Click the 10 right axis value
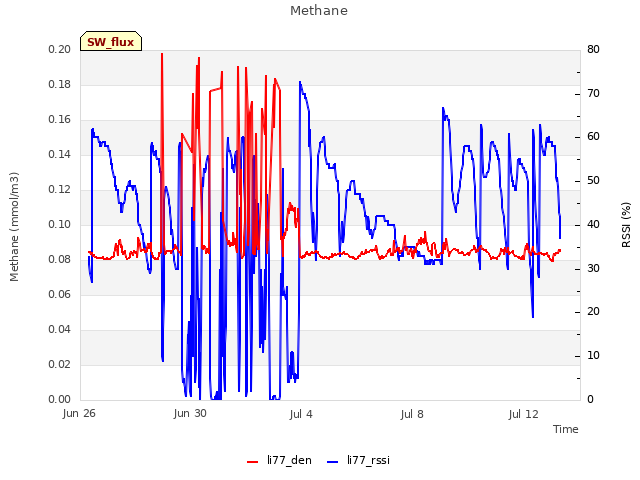 pos(593,356)
